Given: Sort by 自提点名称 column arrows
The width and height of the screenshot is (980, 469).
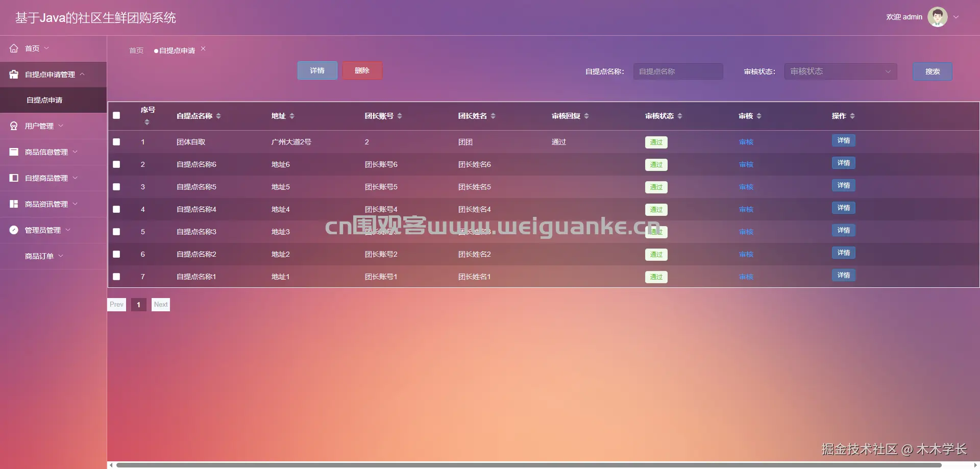Looking at the screenshot, I should click(x=218, y=116).
